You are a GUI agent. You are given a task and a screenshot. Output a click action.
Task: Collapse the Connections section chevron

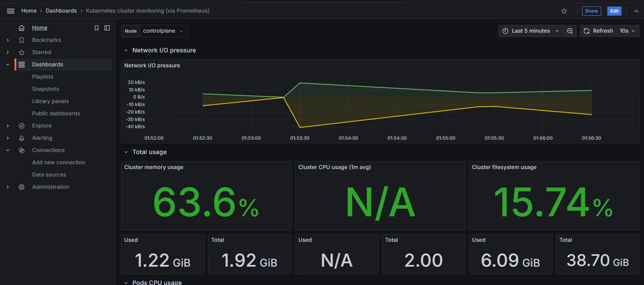tap(8, 150)
